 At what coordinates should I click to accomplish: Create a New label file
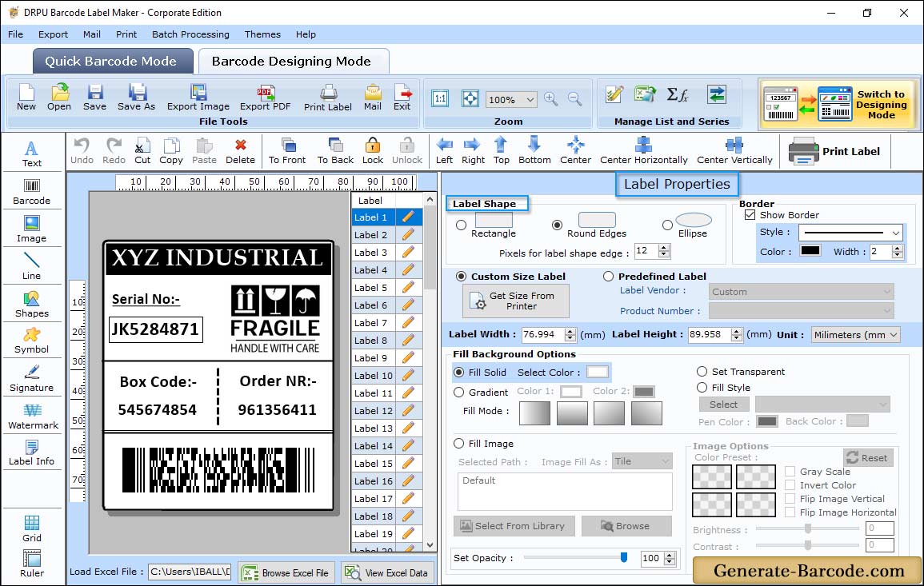point(26,98)
